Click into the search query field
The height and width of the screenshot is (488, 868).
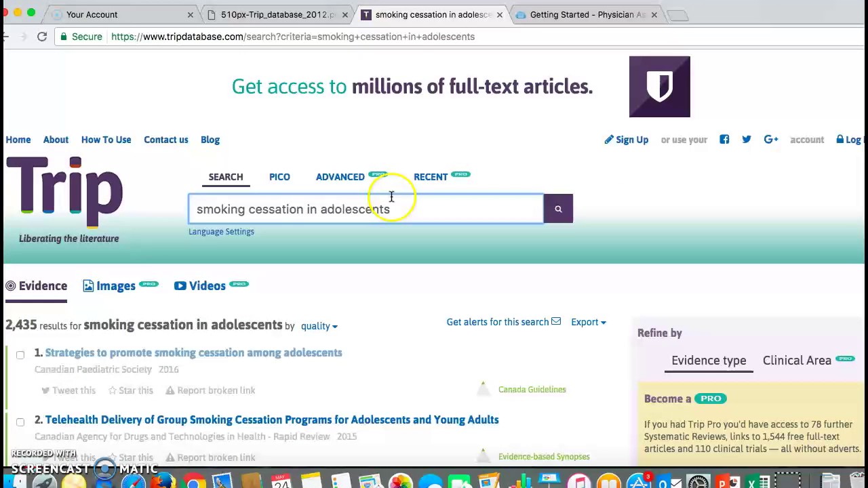tap(366, 209)
